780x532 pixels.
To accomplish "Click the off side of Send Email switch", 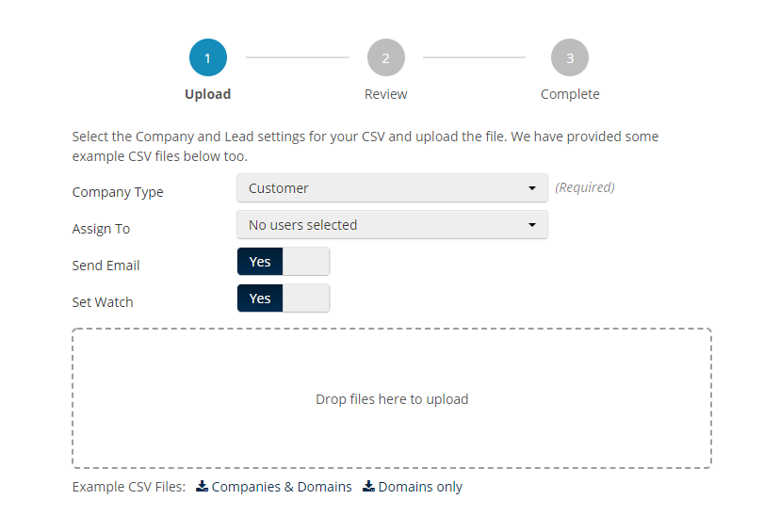I will coord(306,262).
